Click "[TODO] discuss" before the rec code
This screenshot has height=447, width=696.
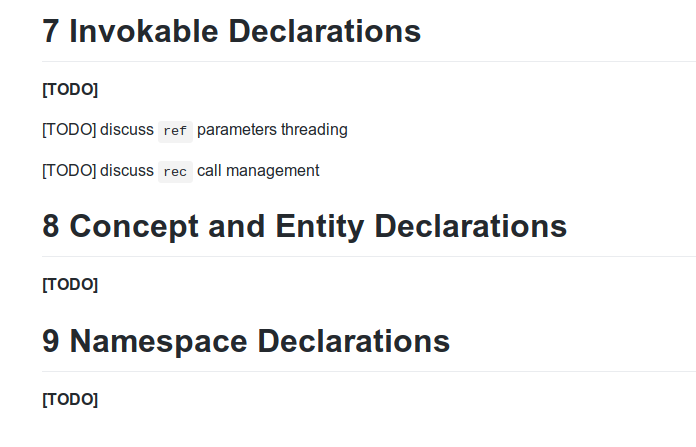pos(98,171)
